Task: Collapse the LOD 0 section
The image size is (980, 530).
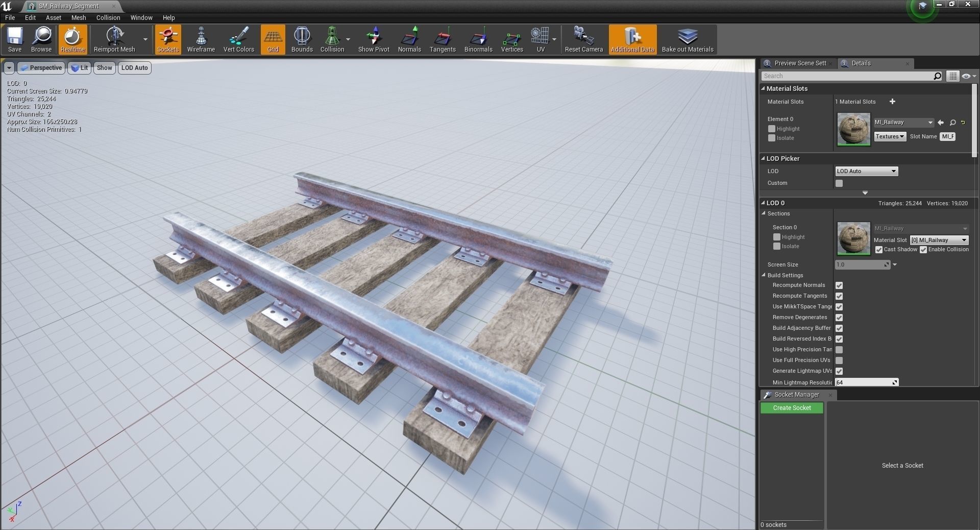Action: click(x=764, y=203)
